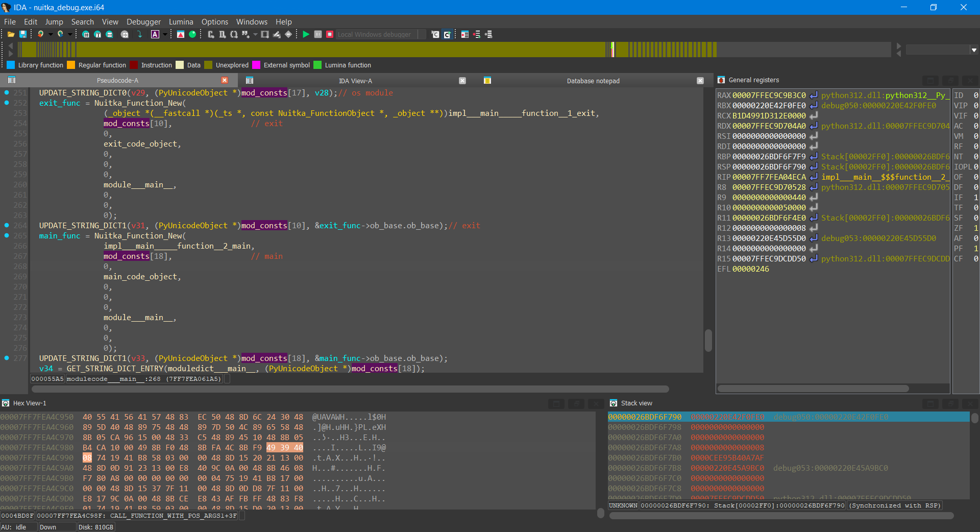Jump forward with the forward-arrow icon
Screen dimensions: 980x532
click(60, 34)
